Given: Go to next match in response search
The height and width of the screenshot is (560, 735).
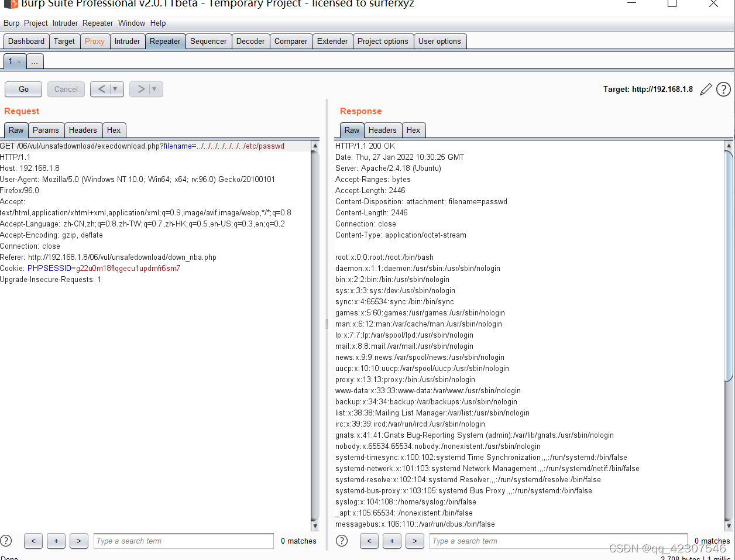Looking at the screenshot, I should tap(415, 541).
